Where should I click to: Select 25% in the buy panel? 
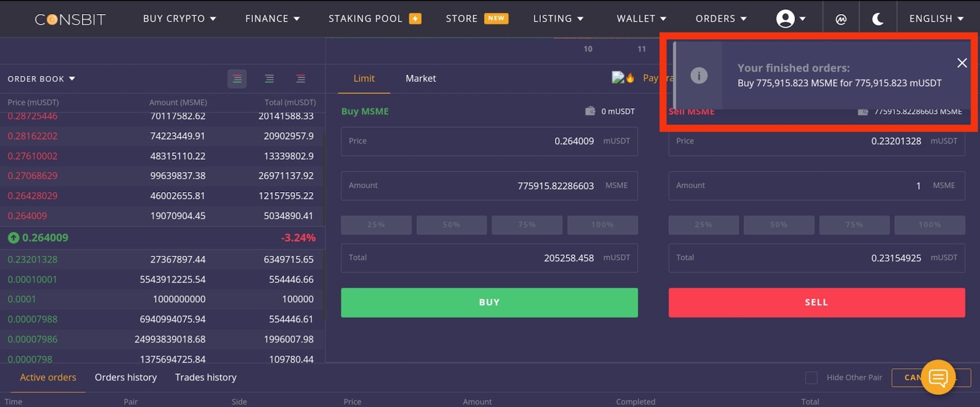coord(376,225)
